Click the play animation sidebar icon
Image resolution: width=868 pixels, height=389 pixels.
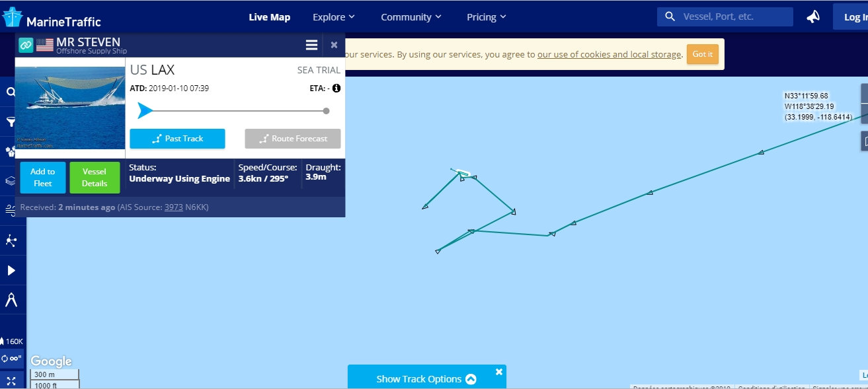(x=11, y=270)
